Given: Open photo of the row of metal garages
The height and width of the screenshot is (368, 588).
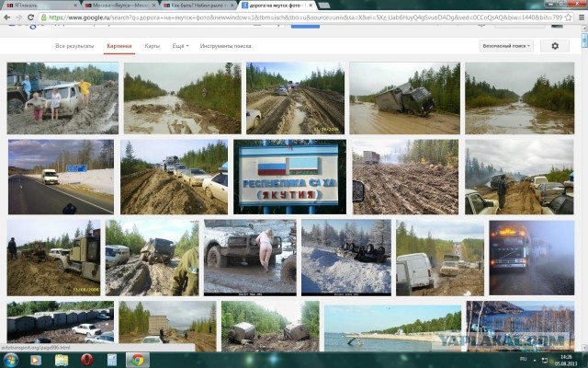Looking at the screenshot, I should (61, 322).
